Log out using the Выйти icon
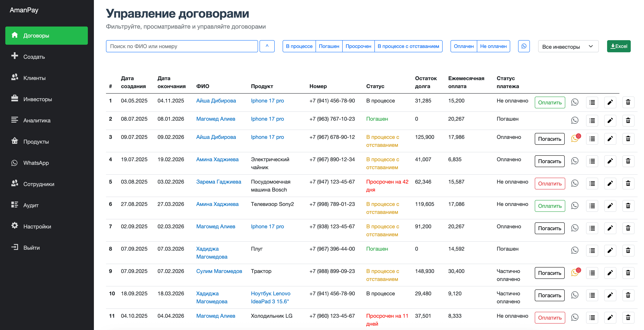The height and width of the screenshot is (330, 644). [x=31, y=247]
